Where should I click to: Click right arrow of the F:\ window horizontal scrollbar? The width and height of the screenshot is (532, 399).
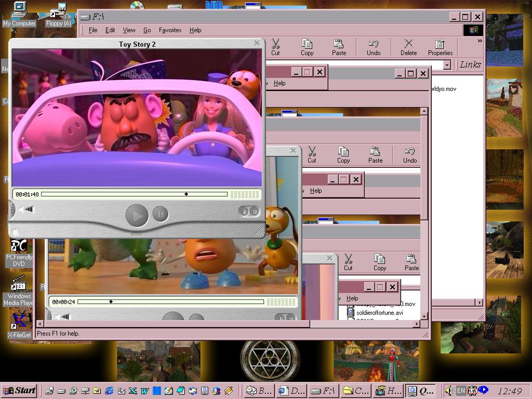click(480, 302)
